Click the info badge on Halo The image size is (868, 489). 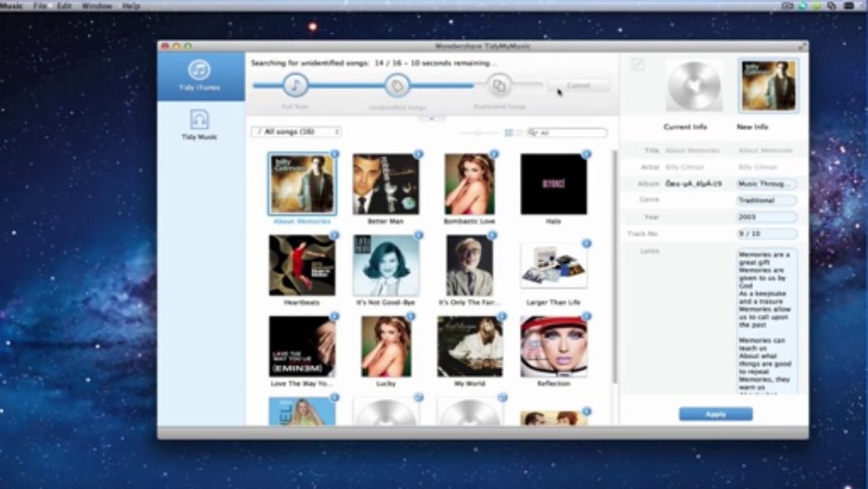(x=586, y=154)
